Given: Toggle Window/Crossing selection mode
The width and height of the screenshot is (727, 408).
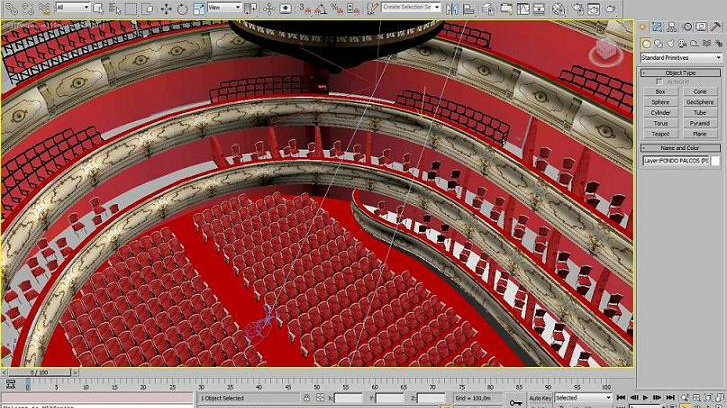Looking at the screenshot, I should click(x=147, y=8).
